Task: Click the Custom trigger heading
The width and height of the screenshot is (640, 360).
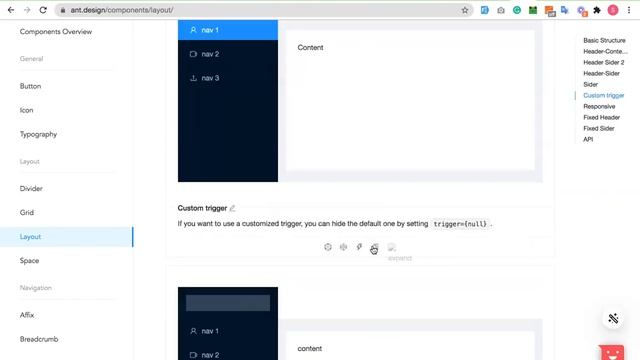Action: [202, 208]
